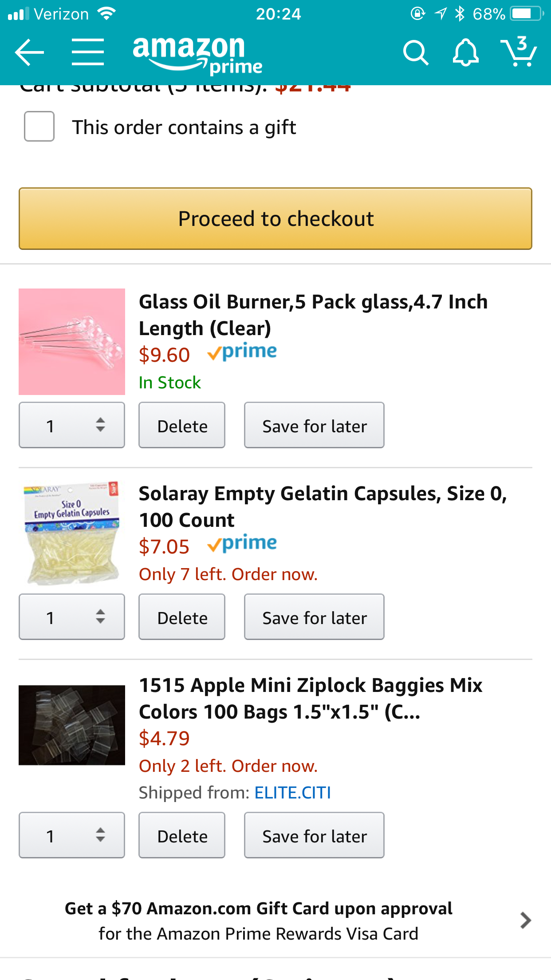This screenshot has height=980, width=551.
Task: Tap the Amazon Prime logo
Action: [x=197, y=54]
